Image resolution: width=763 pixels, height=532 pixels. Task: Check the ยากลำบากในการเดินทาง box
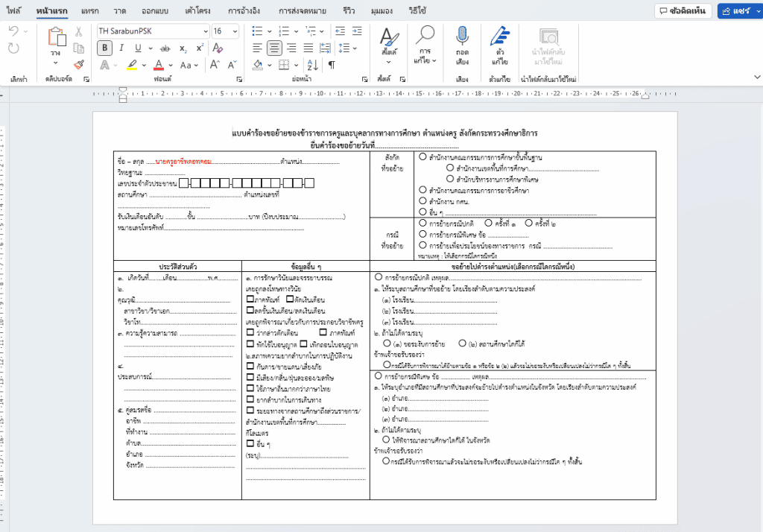(250, 399)
